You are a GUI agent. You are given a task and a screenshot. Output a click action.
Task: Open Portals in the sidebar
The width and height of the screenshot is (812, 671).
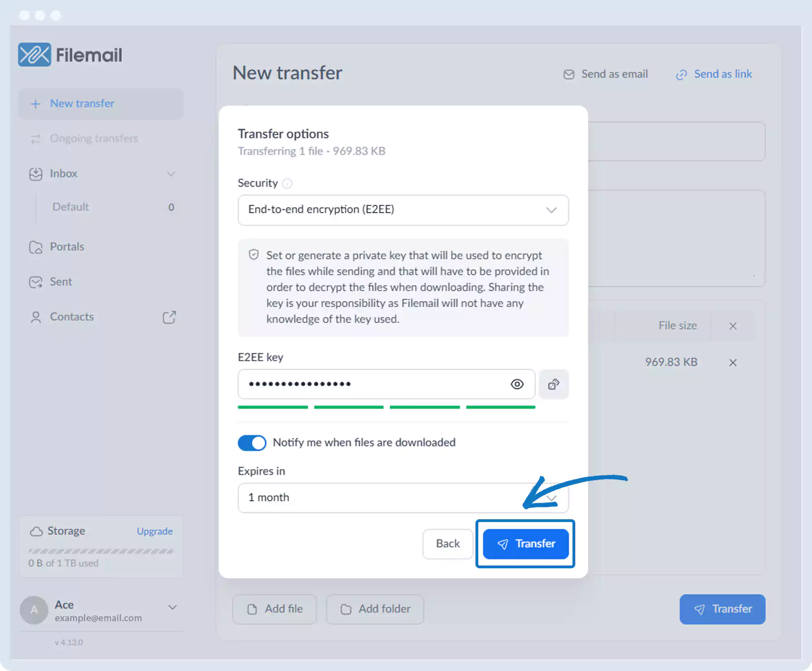click(67, 247)
